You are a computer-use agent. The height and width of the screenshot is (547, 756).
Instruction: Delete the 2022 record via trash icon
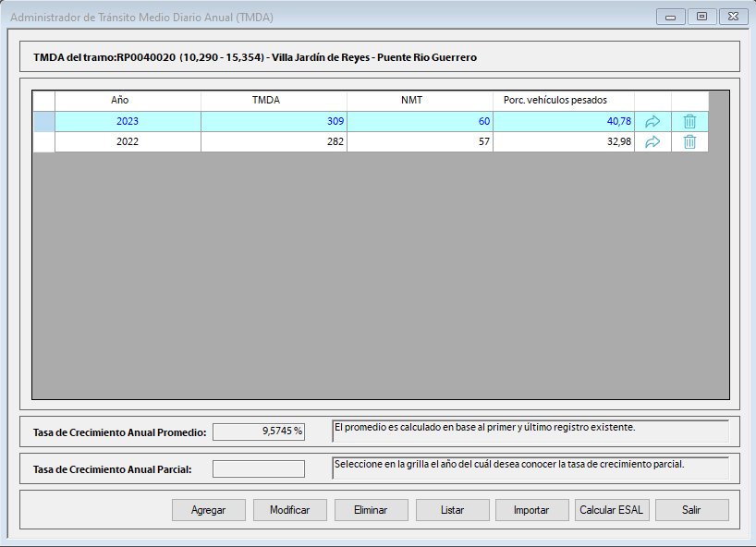point(689,141)
